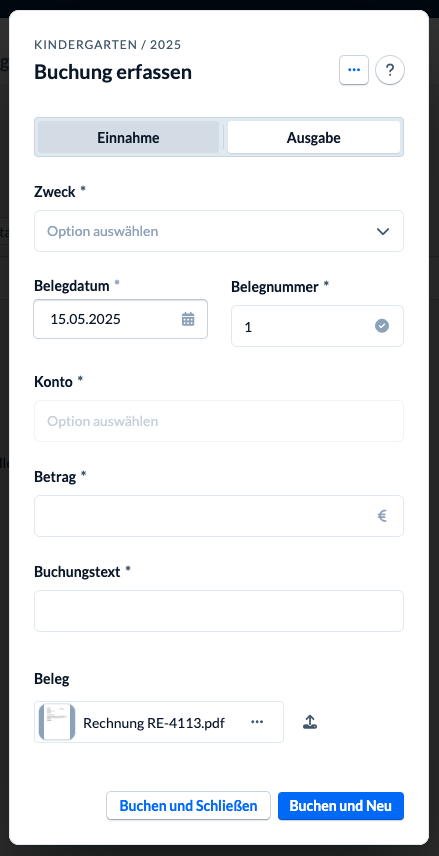
Task: Open the attachment's three-dot menu
Action: click(x=257, y=722)
